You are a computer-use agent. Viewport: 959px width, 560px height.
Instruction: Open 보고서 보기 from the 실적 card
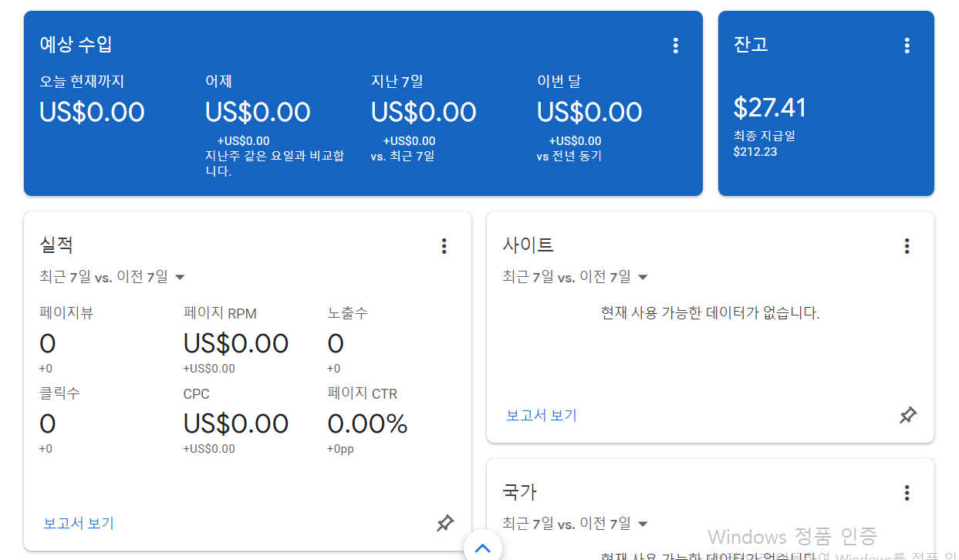[x=78, y=523]
